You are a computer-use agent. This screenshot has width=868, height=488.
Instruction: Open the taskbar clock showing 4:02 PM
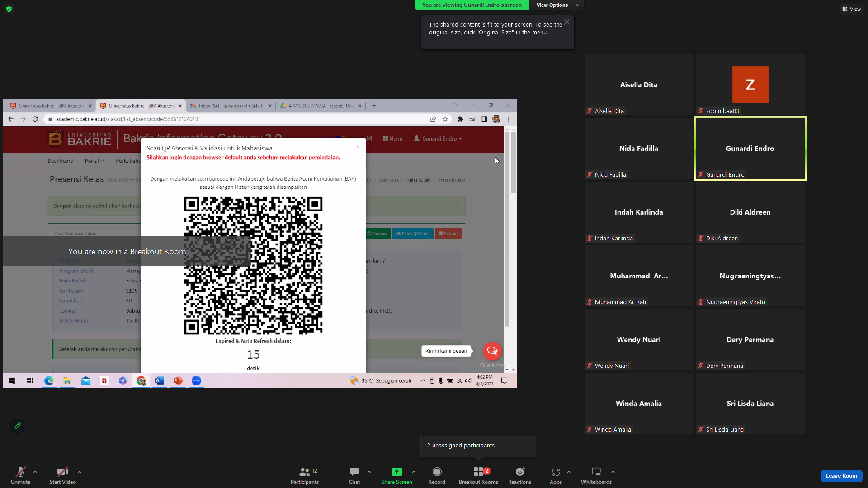(x=485, y=381)
